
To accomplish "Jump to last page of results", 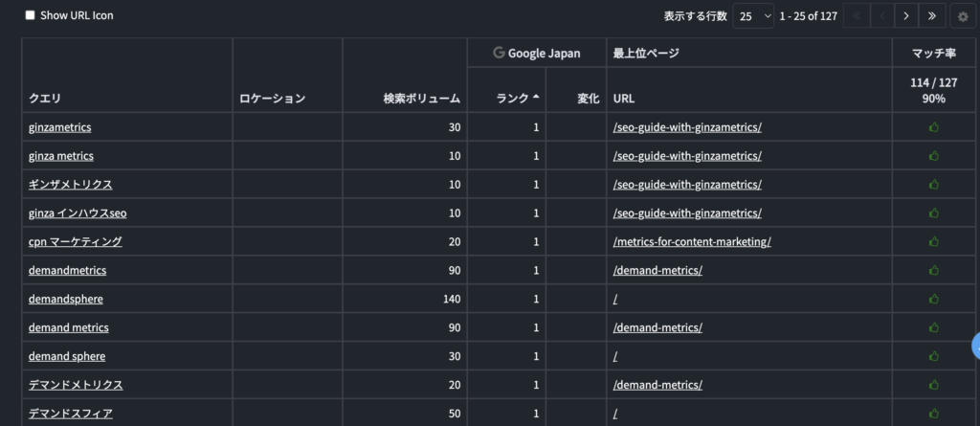I will [x=931, y=15].
